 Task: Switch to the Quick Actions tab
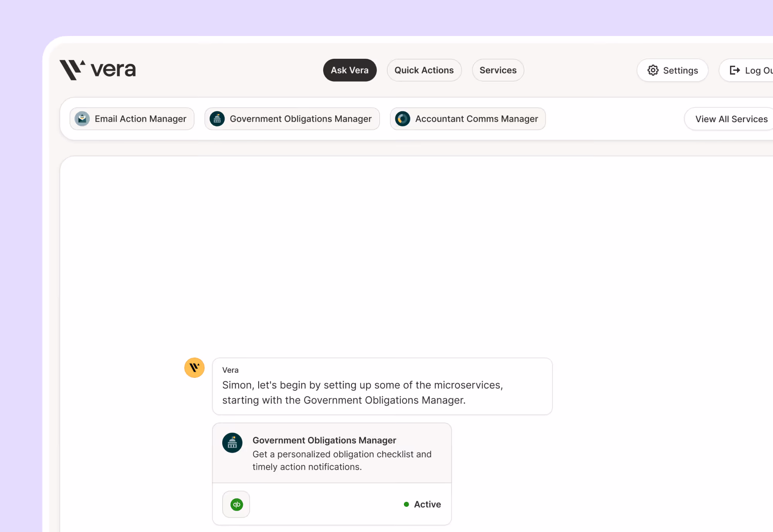[x=424, y=70]
